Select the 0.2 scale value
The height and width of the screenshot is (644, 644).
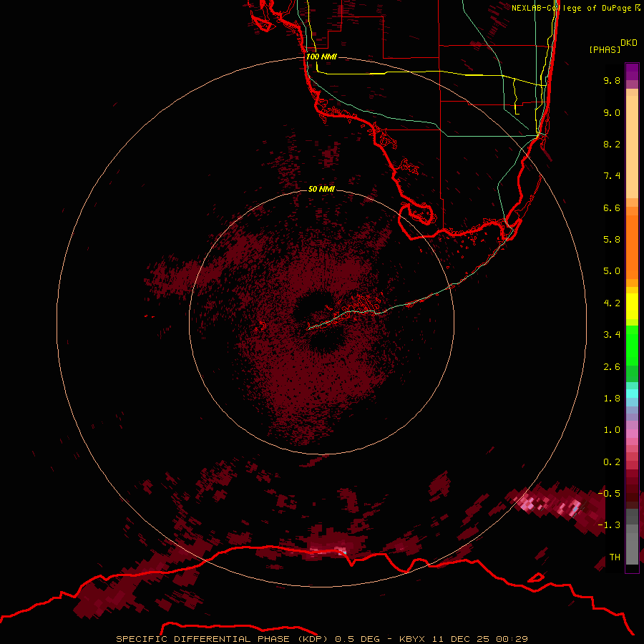pyautogui.click(x=612, y=462)
